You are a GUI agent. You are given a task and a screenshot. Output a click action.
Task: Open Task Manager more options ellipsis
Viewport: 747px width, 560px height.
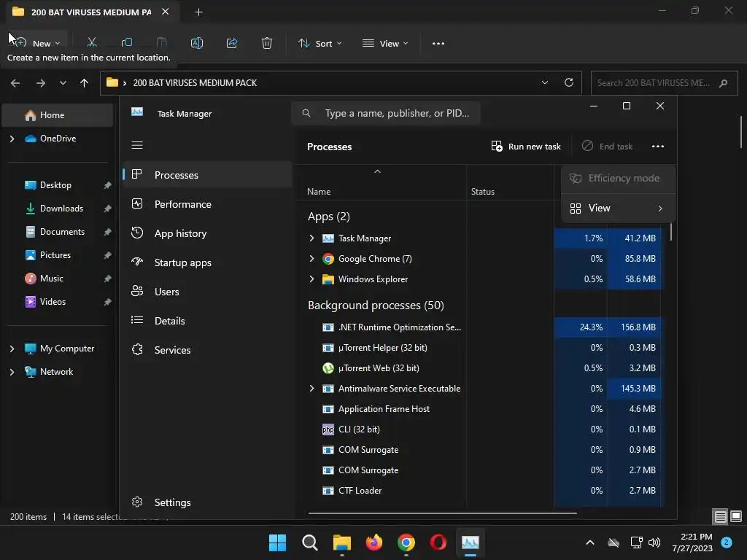pos(658,146)
